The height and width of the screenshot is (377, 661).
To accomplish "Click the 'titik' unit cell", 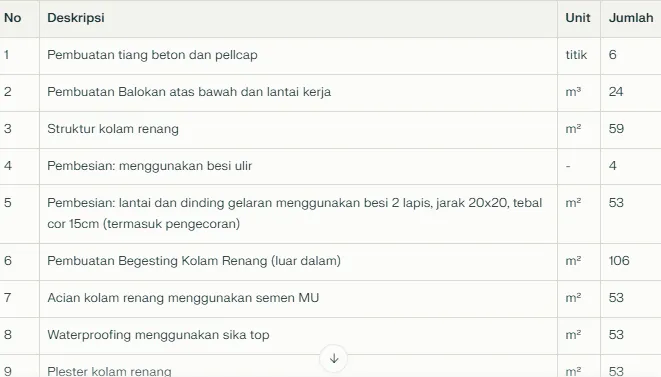I will [576, 55].
